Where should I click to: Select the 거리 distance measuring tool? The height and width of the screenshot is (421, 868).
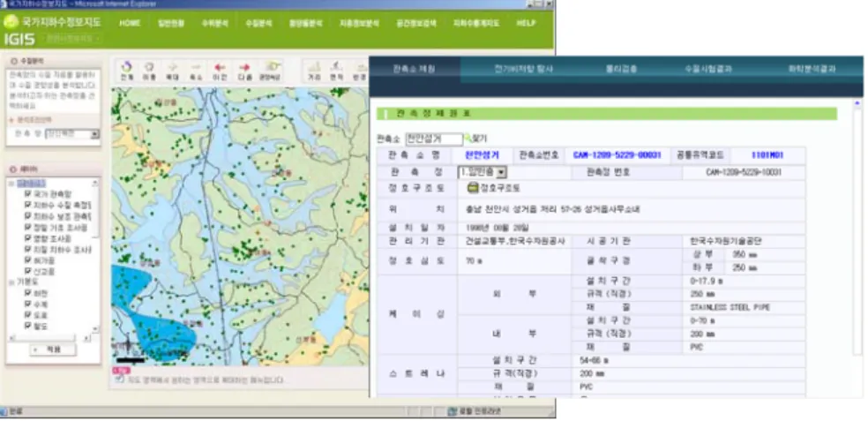tap(314, 71)
